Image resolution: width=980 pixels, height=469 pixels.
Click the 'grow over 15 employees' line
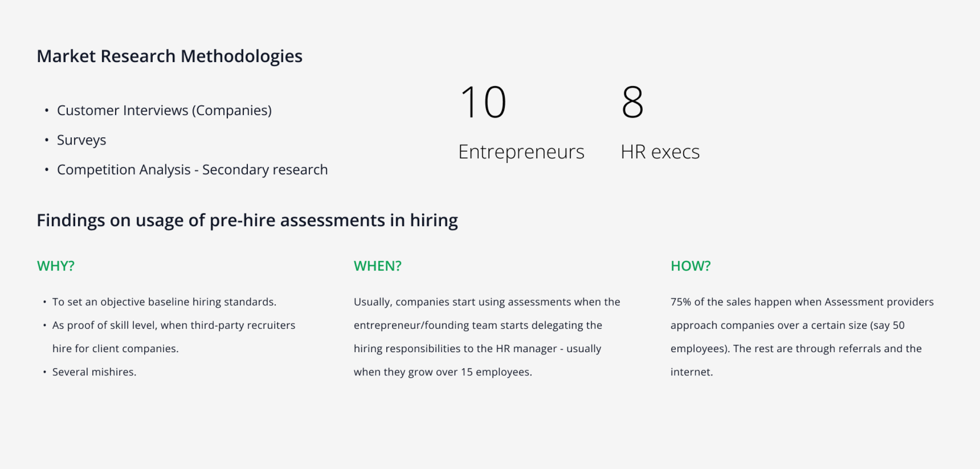click(443, 372)
